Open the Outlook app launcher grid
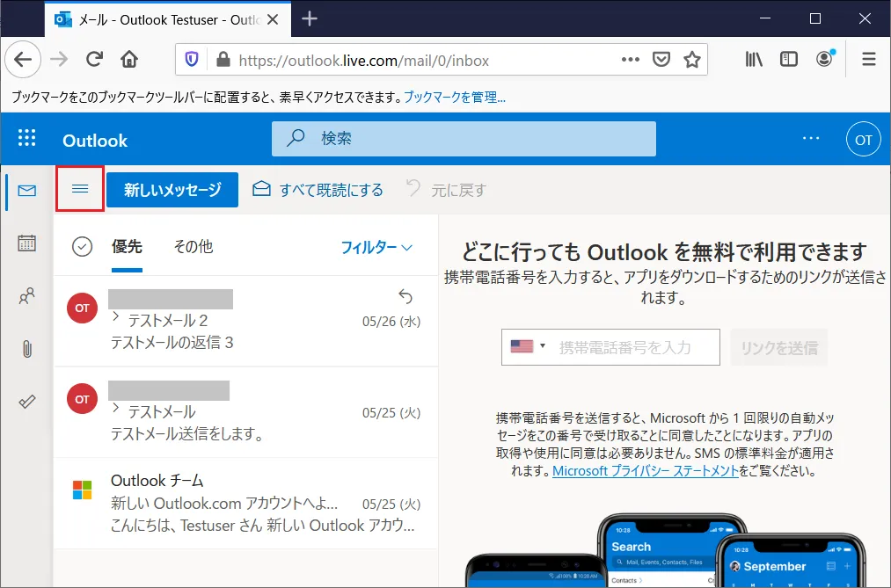 pos(26,138)
